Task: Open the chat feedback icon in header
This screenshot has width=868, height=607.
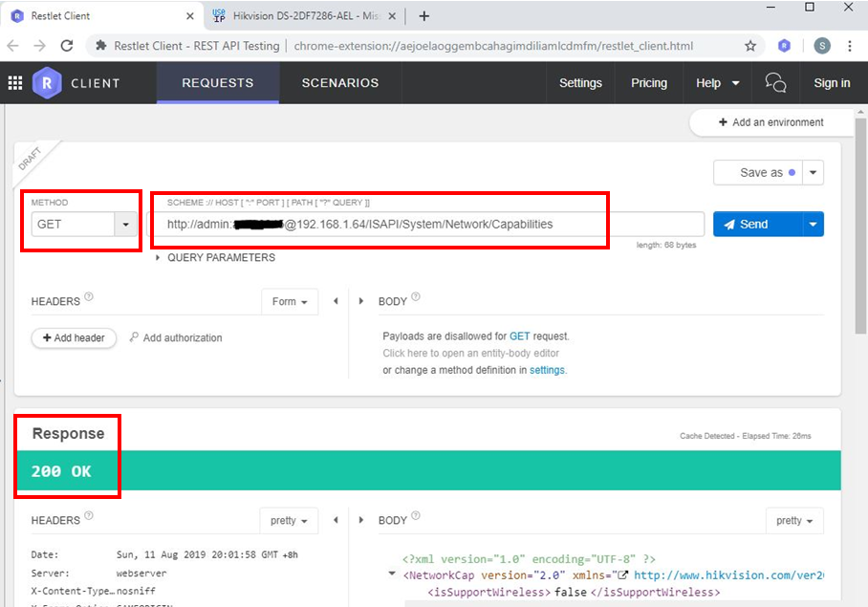Action: click(x=775, y=83)
